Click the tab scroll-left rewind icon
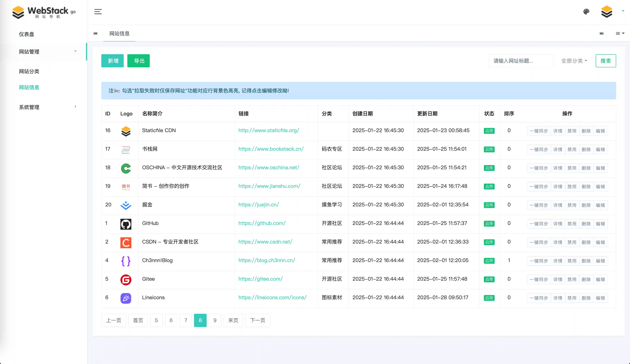The image size is (630, 364). pos(95,33)
